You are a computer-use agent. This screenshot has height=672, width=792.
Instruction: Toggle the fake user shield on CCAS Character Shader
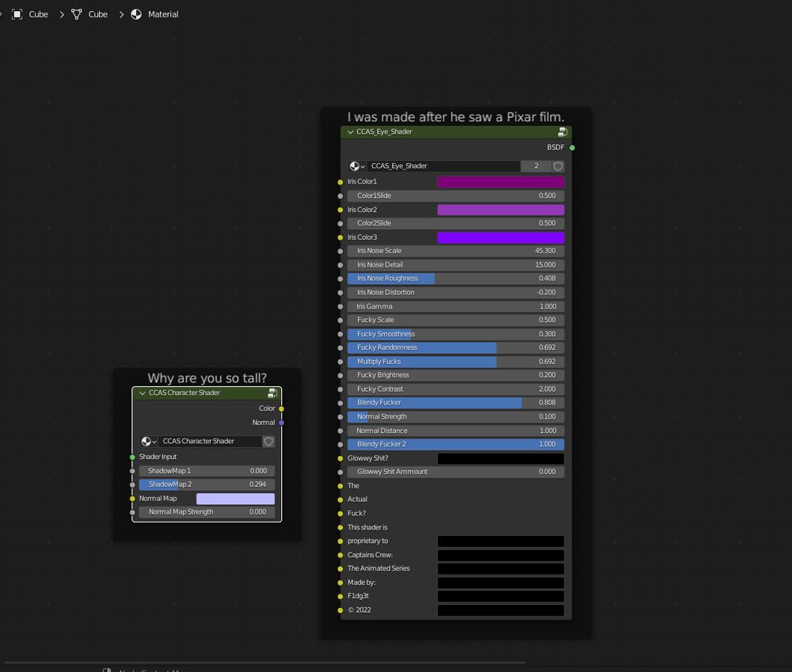[x=268, y=441]
